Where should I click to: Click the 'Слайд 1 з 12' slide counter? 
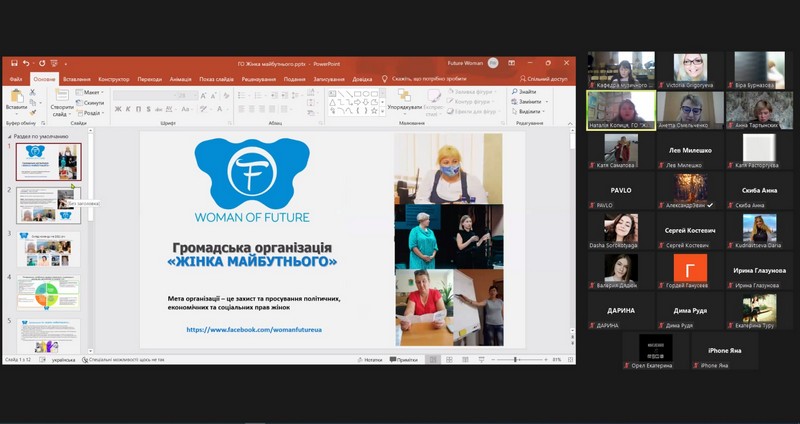click(x=20, y=360)
